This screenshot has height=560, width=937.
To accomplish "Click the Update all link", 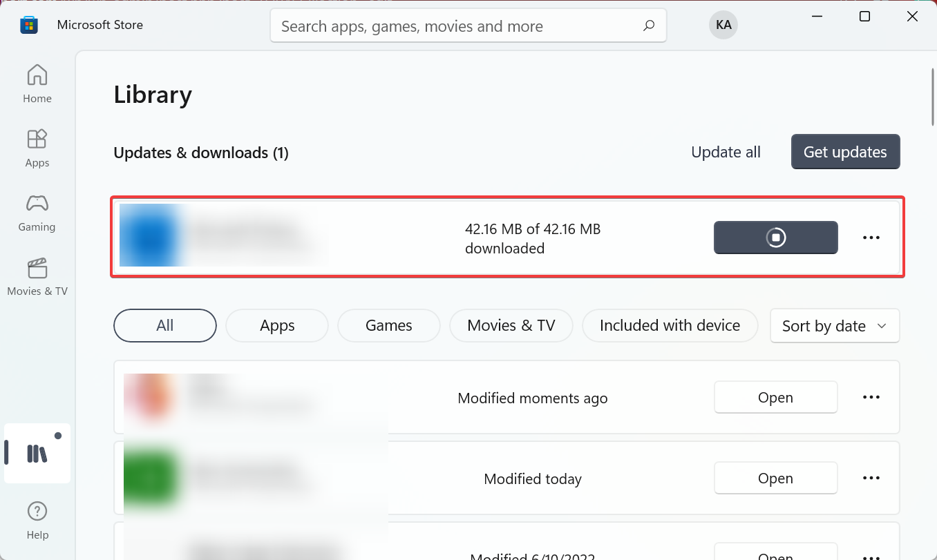I will coord(726,151).
